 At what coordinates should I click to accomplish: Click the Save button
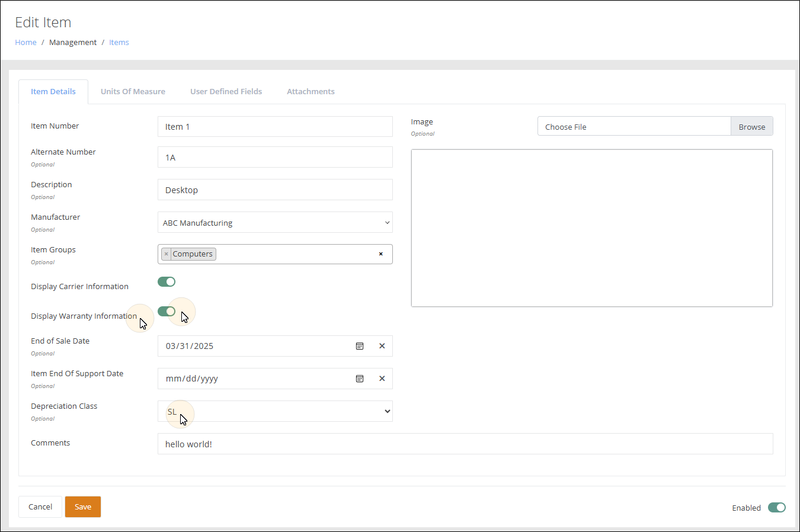pyautogui.click(x=83, y=507)
